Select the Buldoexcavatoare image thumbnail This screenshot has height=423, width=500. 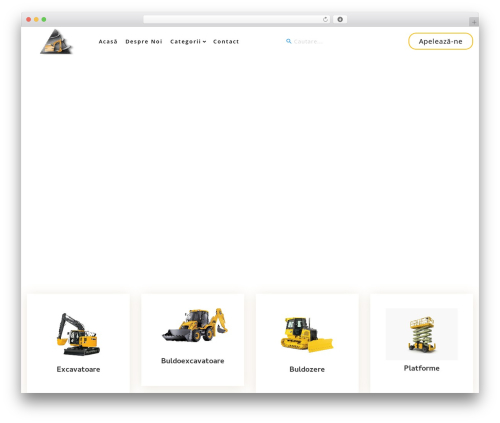pyautogui.click(x=194, y=325)
